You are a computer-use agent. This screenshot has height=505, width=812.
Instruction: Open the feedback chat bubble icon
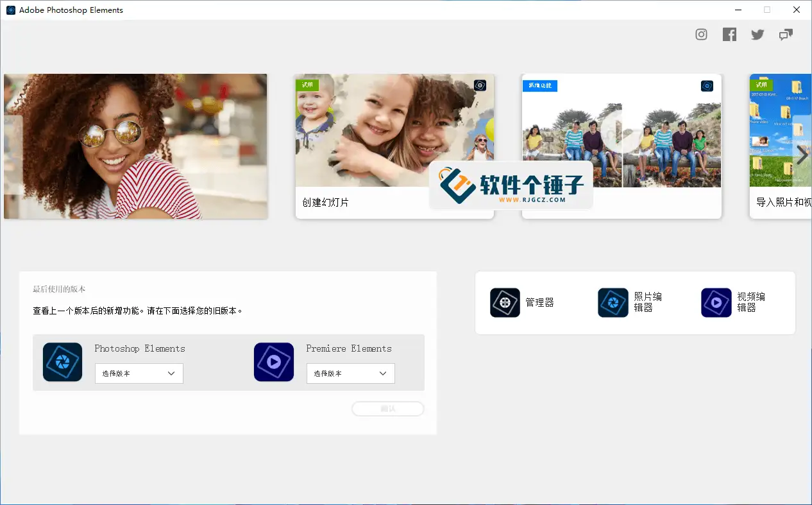pos(786,34)
